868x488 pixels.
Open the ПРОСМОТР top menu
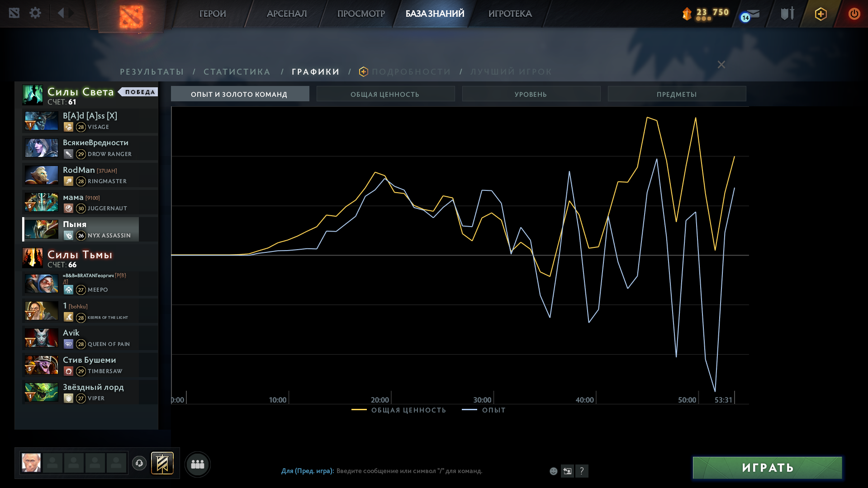361,14
